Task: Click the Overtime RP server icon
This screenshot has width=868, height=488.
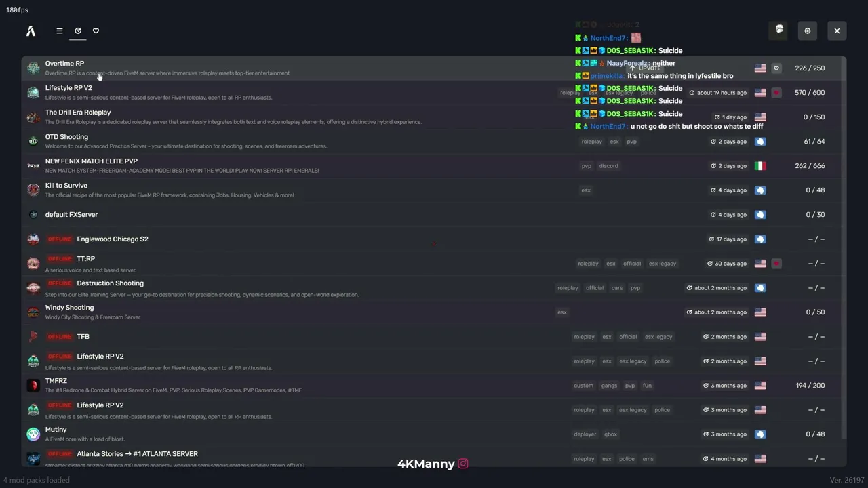Action: 33,68
